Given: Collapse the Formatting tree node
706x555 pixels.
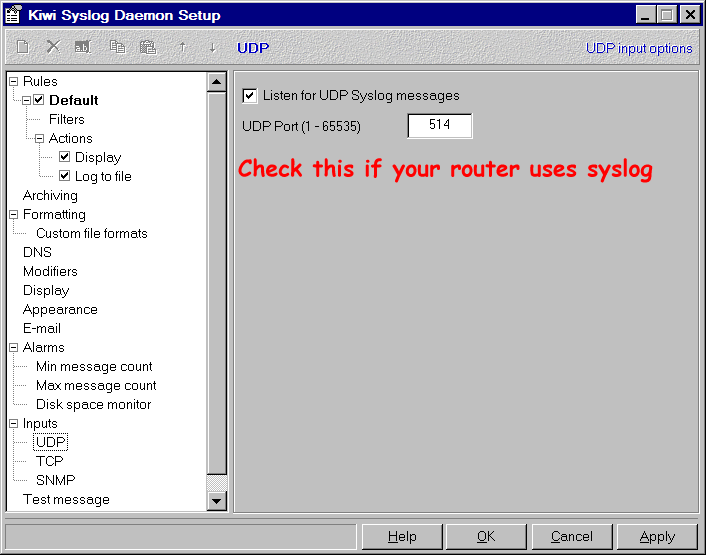Looking at the screenshot, I should 14,214.
